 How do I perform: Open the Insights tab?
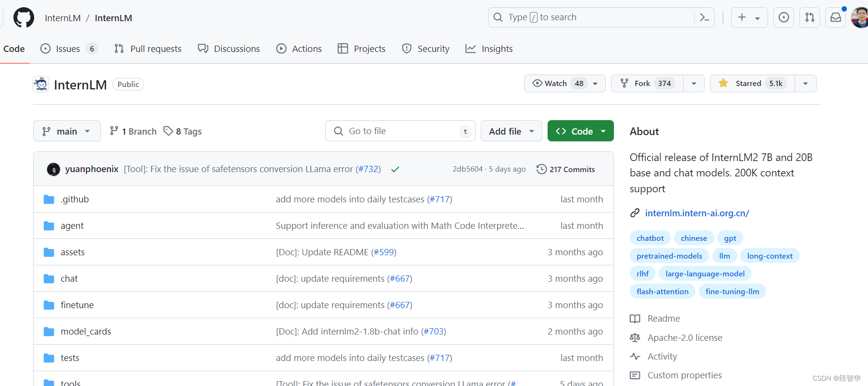coord(489,49)
